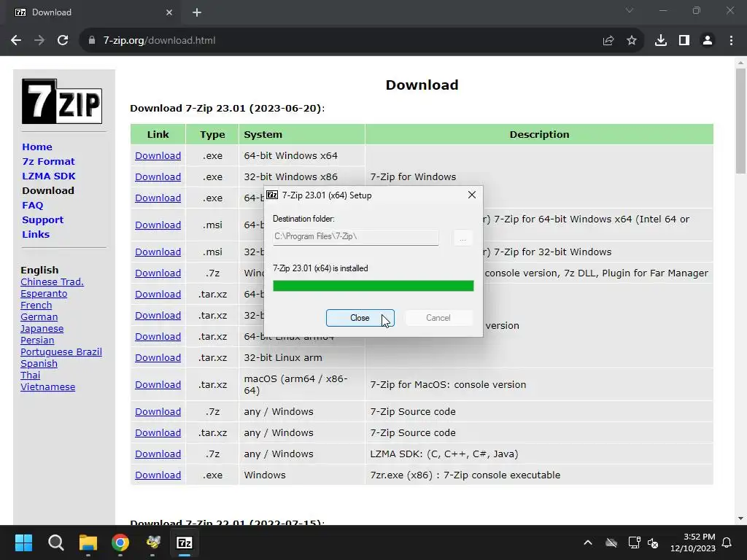Viewport: 747px width, 560px height.
Task: Open the Links sidebar item
Action: [x=36, y=234]
